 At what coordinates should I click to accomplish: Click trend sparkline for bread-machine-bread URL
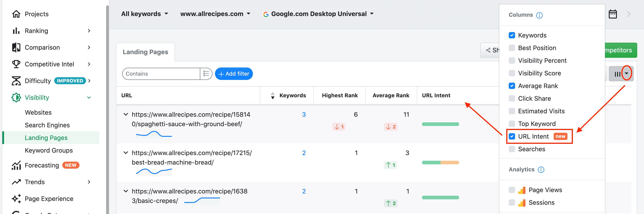point(154,172)
